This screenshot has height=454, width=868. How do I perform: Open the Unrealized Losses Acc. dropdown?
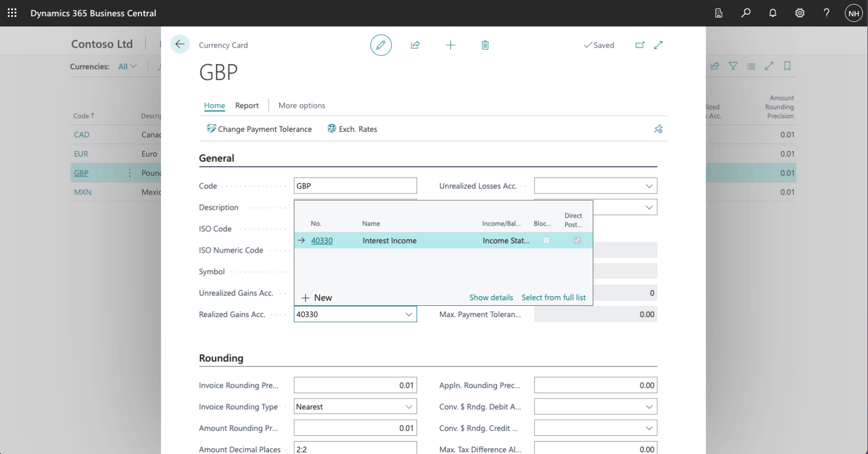click(649, 186)
